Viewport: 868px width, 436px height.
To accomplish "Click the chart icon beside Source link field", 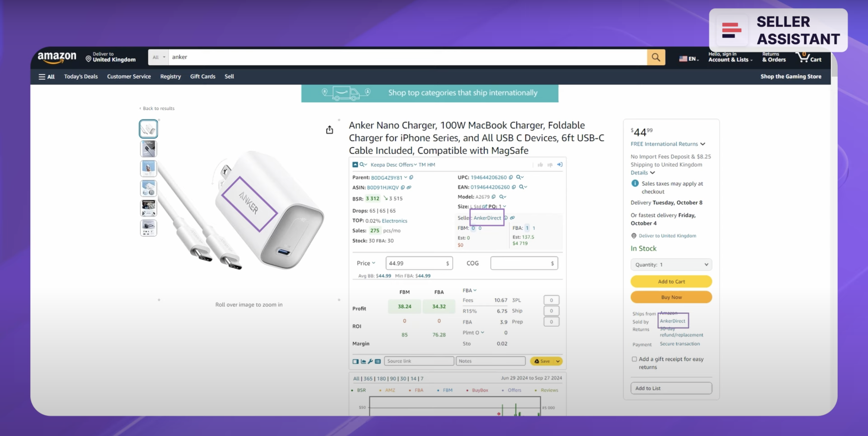I will pyautogui.click(x=363, y=361).
